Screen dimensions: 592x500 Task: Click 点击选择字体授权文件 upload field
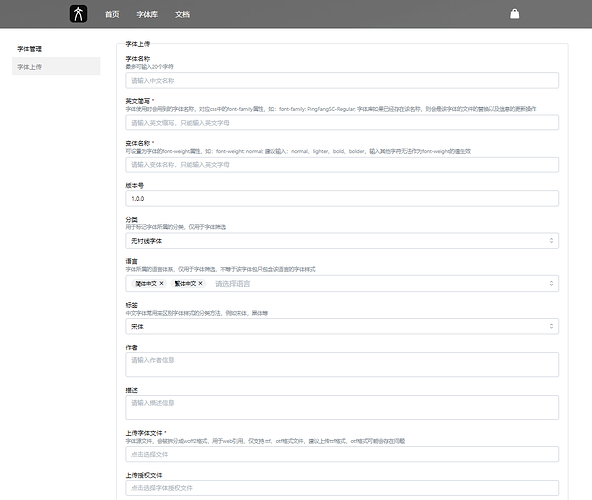[x=342, y=488]
